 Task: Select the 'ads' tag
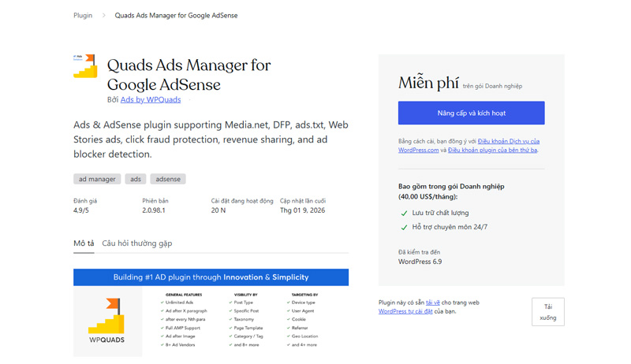[136, 179]
